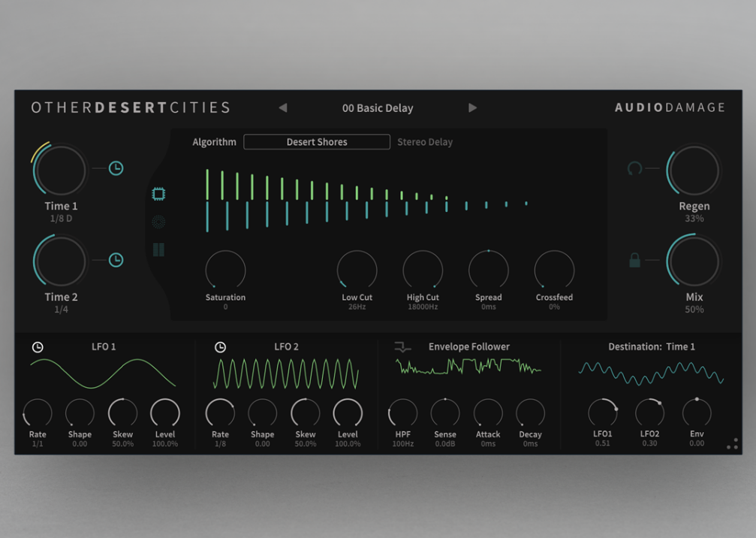
Task: Click the LFO 2 Rate value 1/8
Action: click(220, 444)
